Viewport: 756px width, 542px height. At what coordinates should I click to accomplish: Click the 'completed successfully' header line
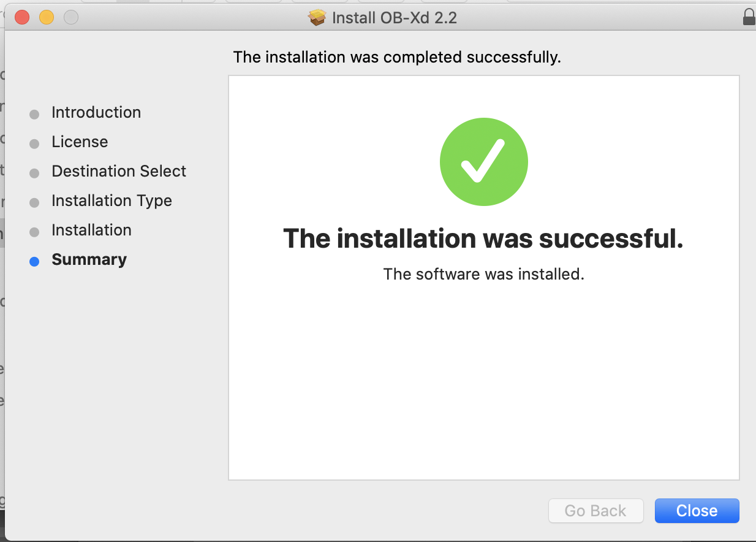[x=397, y=58]
